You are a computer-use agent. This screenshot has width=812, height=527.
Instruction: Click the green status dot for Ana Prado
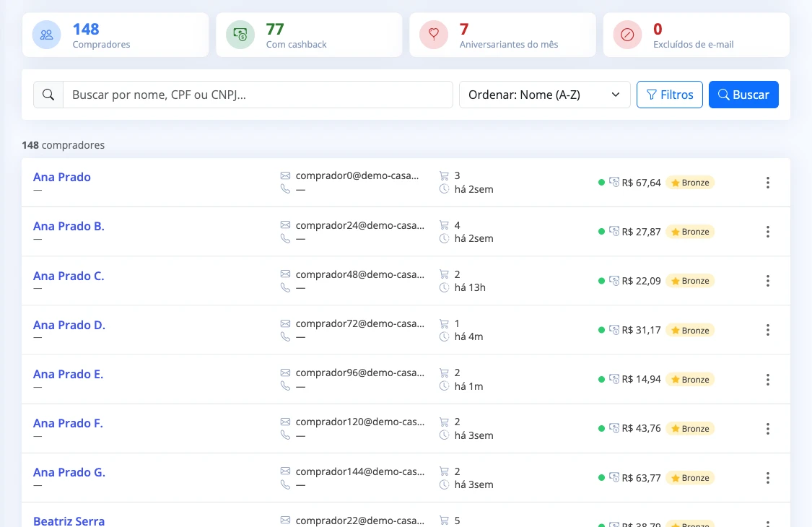(601, 183)
